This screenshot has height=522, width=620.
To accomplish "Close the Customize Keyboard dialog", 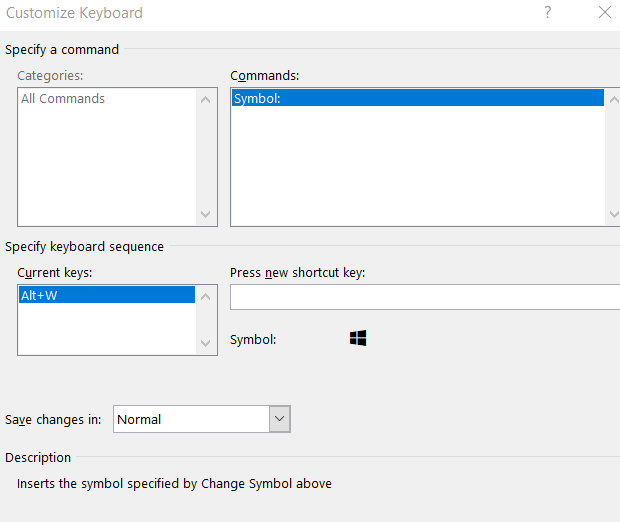I will coord(605,12).
